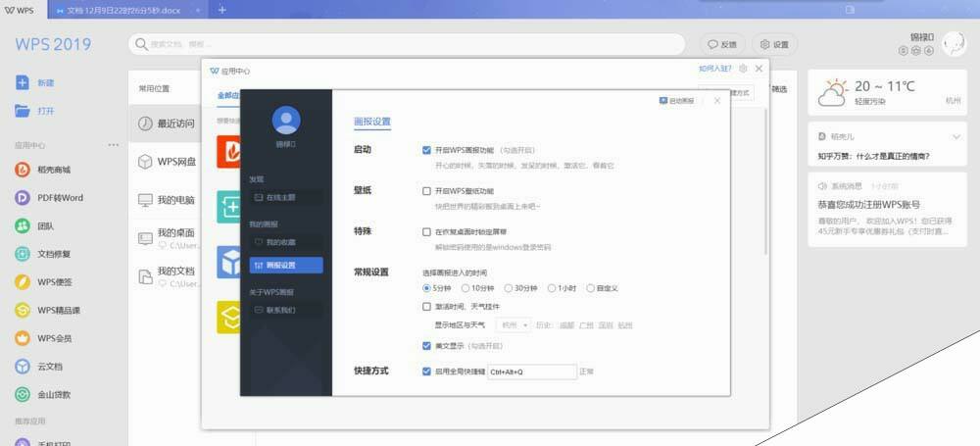Viewport: 980px width, 446px height.
Task: Expand the 稻壳儿 card chevron
Action: 955,136
